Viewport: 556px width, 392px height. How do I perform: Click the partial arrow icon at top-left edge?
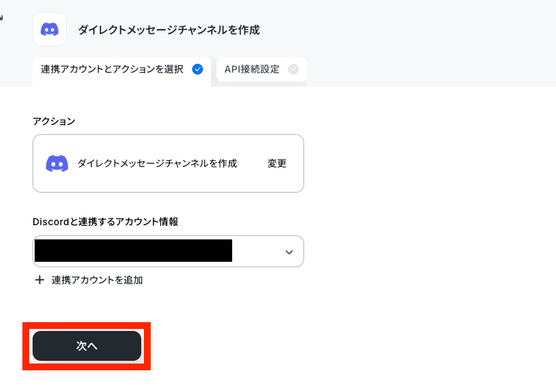point(1,18)
